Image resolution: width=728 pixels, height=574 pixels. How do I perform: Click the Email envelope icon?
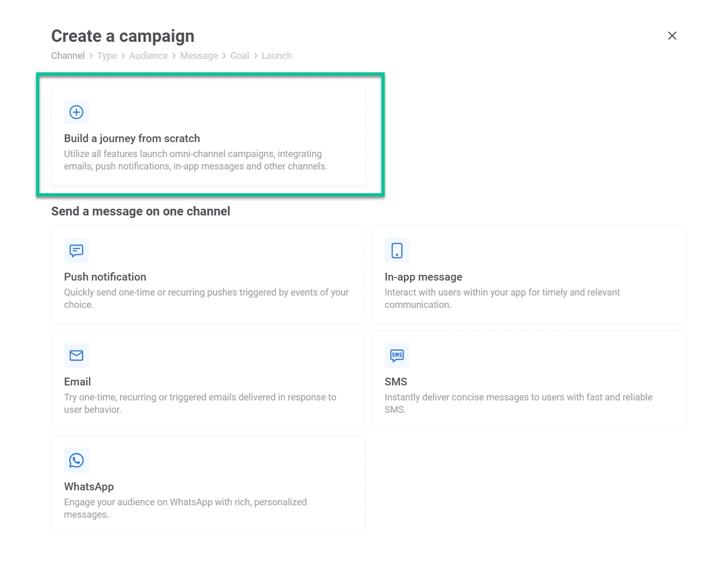pyautogui.click(x=76, y=355)
